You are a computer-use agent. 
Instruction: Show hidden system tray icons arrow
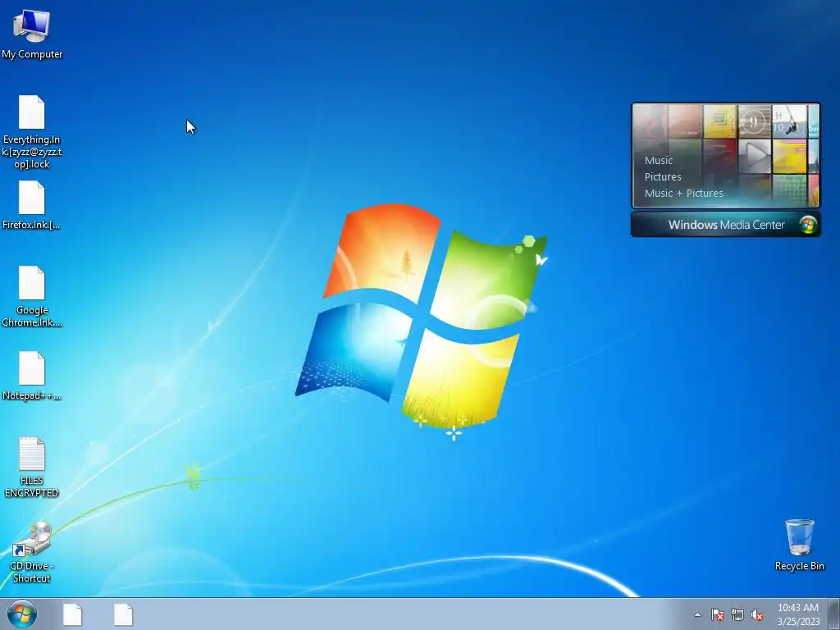(697, 614)
